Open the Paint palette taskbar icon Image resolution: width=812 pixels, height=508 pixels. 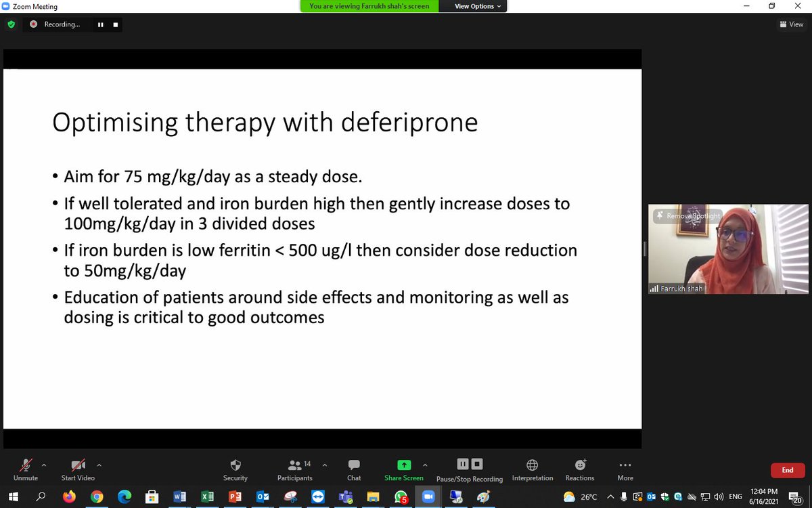click(x=483, y=496)
